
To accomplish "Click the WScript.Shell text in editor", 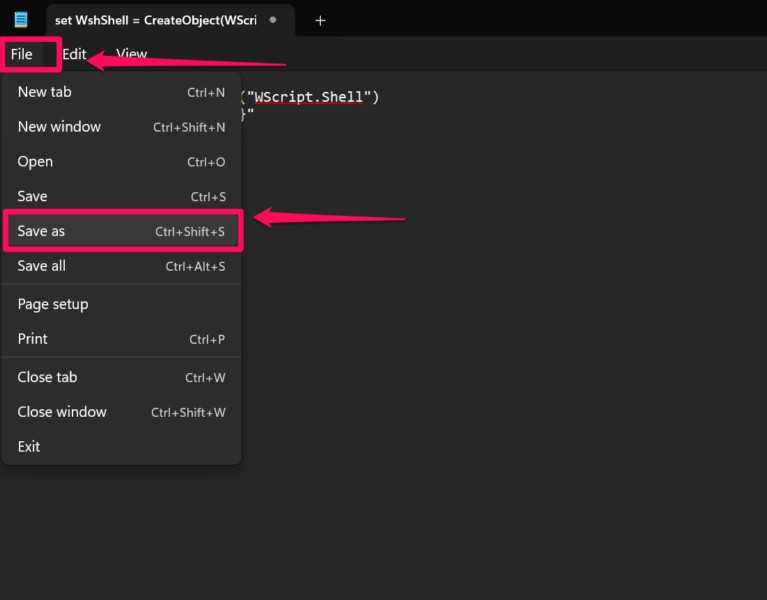I will pyautogui.click(x=311, y=97).
